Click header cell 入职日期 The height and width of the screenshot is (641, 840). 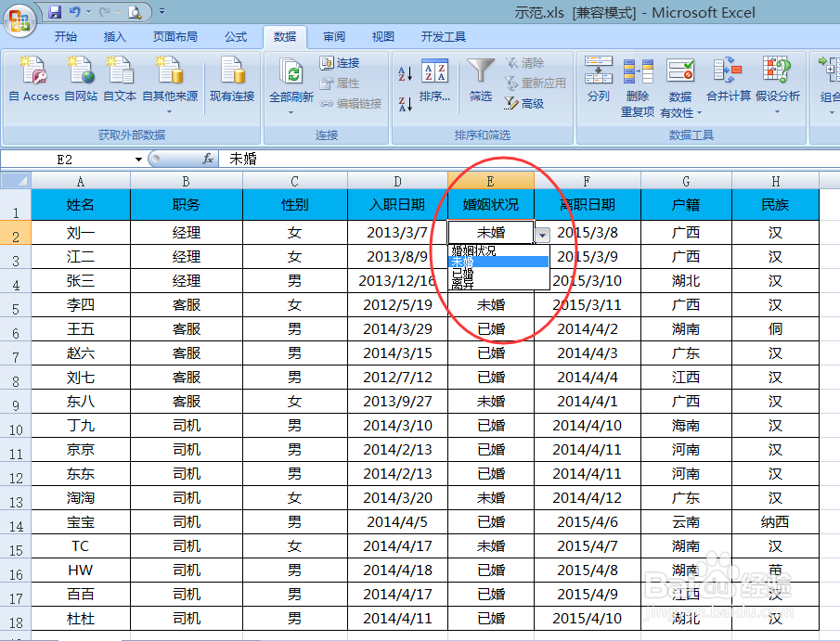(397, 205)
